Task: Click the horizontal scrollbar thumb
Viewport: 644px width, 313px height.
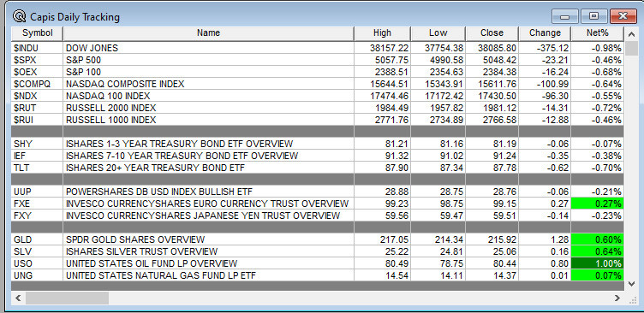Action: pos(67,298)
